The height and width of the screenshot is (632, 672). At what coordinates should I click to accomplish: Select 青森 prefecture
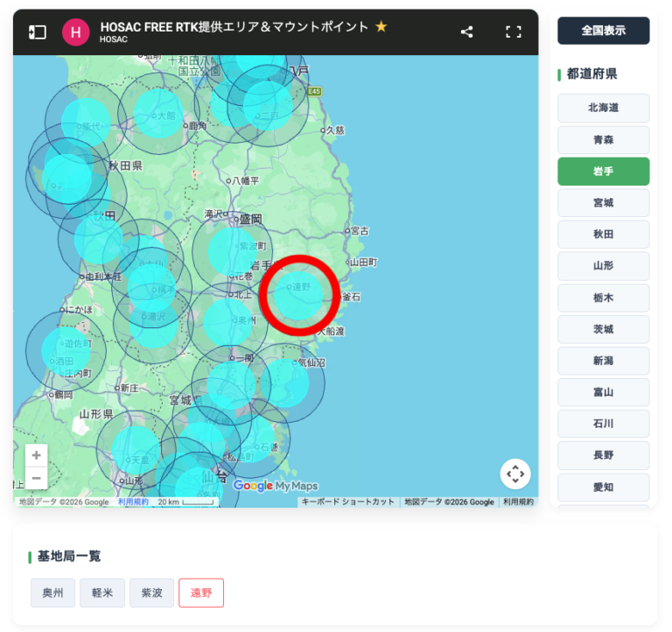pyautogui.click(x=604, y=140)
